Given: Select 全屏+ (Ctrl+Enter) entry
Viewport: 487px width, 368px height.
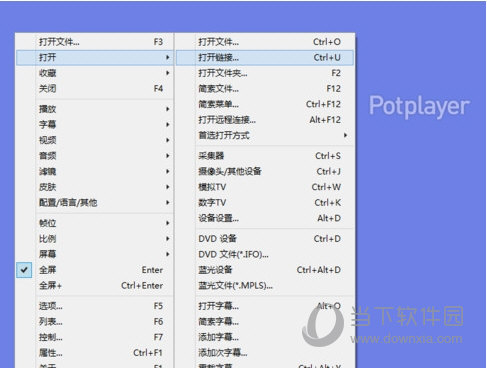Looking at the screenshot, I should (95, 286).
